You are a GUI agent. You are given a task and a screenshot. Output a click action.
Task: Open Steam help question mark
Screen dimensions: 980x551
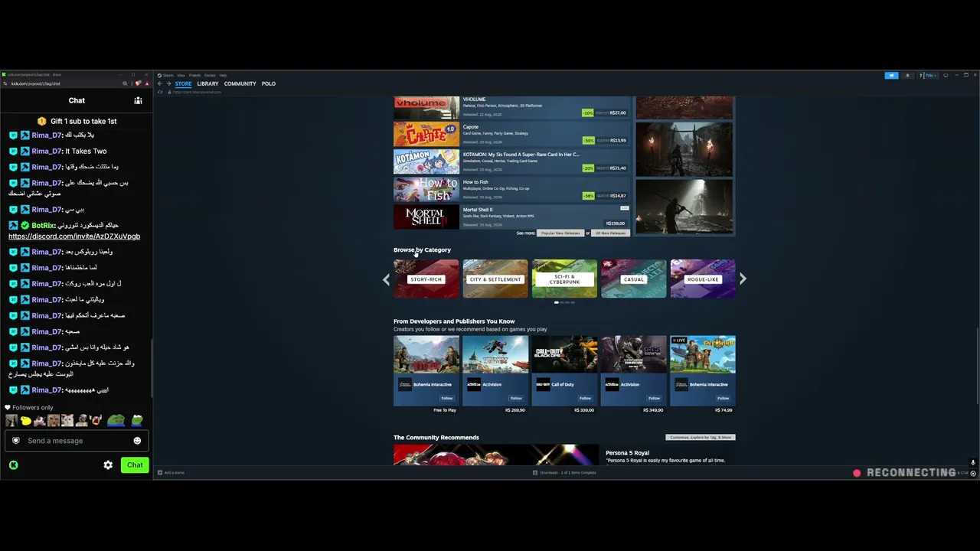920,76
